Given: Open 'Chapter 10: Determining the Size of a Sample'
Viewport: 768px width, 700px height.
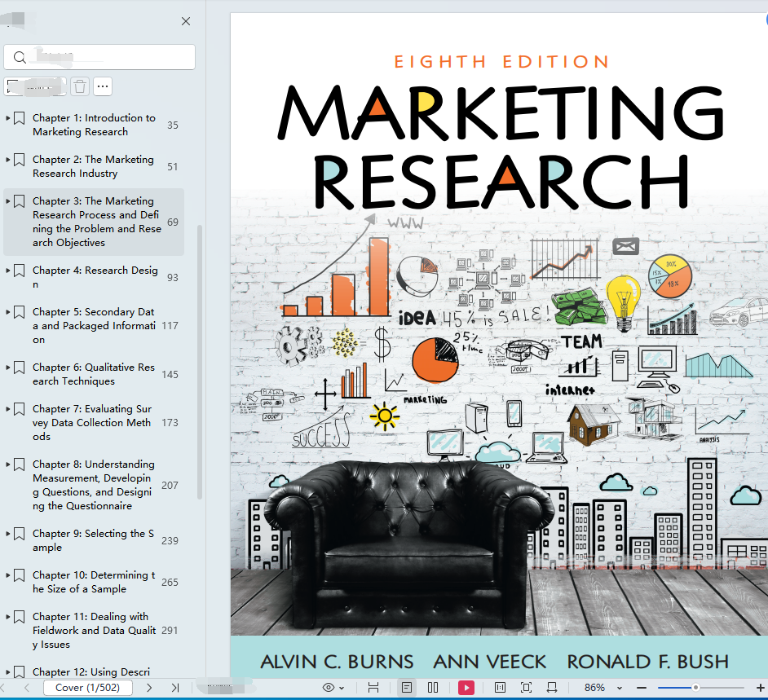Looking at the screenshot, I should click(x=94, y=582).
